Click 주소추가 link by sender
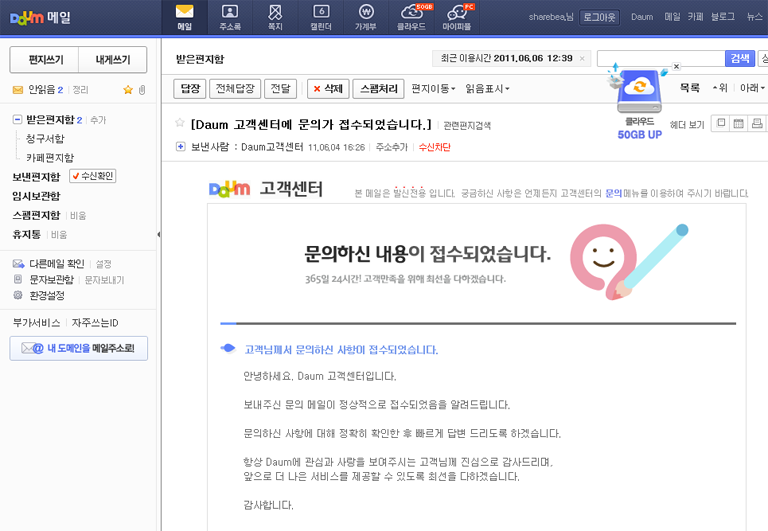Image resolution: width=768 pixels, height=531 pixels. click(x=391, y=147)
